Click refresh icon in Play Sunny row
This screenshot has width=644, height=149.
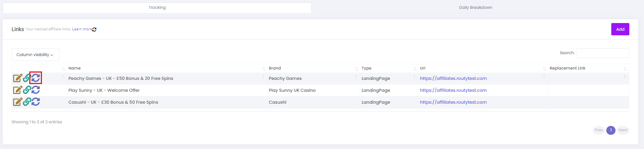(x=35, y=90)
